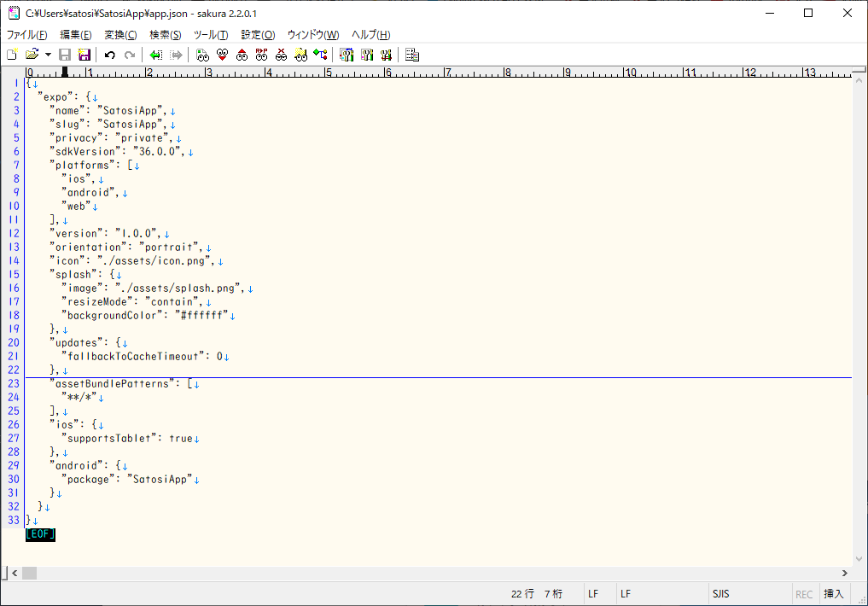Click the "privacy": "private" text
This screenshot has height=606, width=868.
111,137
